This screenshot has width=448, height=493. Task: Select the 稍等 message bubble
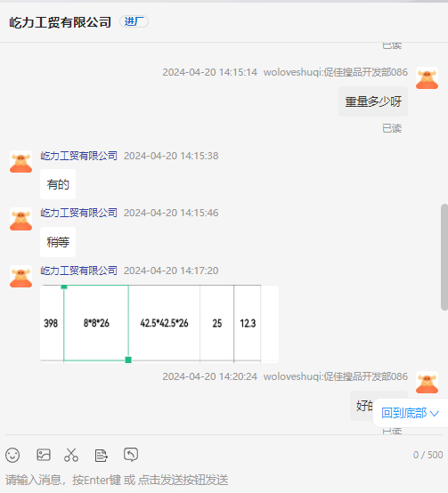point(58,242)
